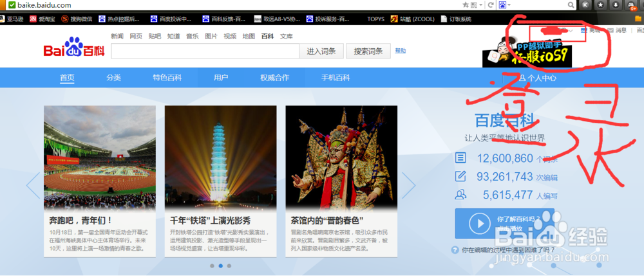Go to 贴吧 in Baidu product links
The width and height of the screenshot is (644, 279).
(155, 37)
